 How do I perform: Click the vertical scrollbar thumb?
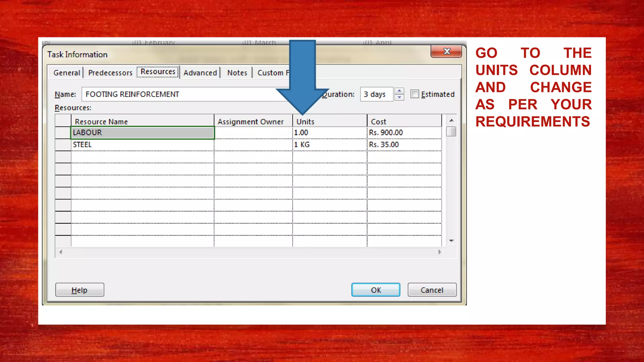pyautogui.click(x=451, y=131)
